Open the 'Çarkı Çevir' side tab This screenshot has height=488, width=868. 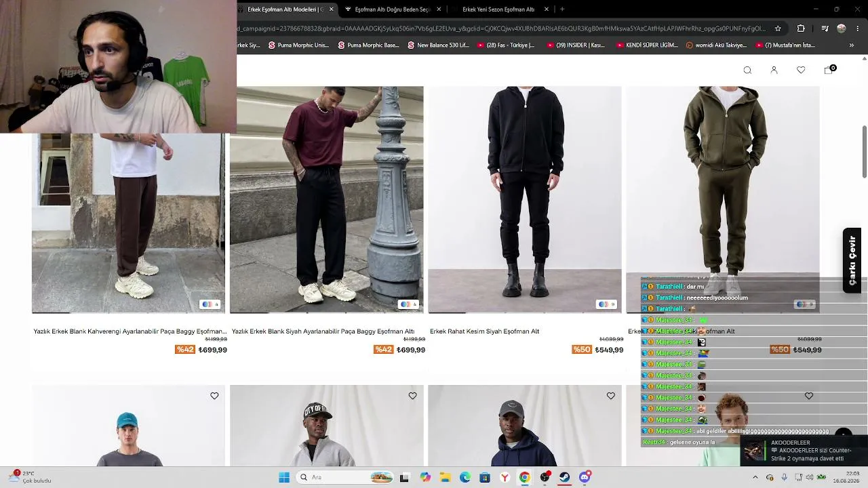click(x=852, y=261)
